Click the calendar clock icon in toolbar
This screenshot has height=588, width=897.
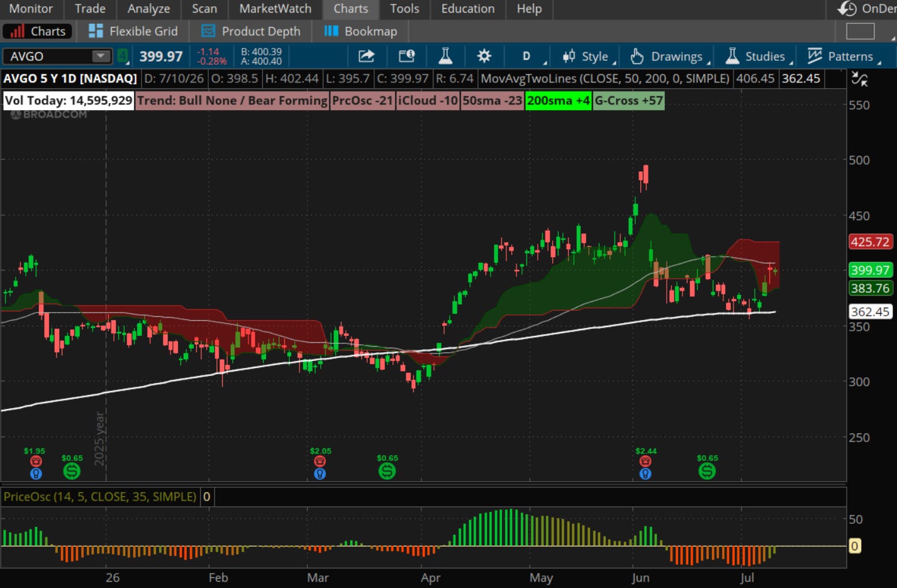[406, 57]
